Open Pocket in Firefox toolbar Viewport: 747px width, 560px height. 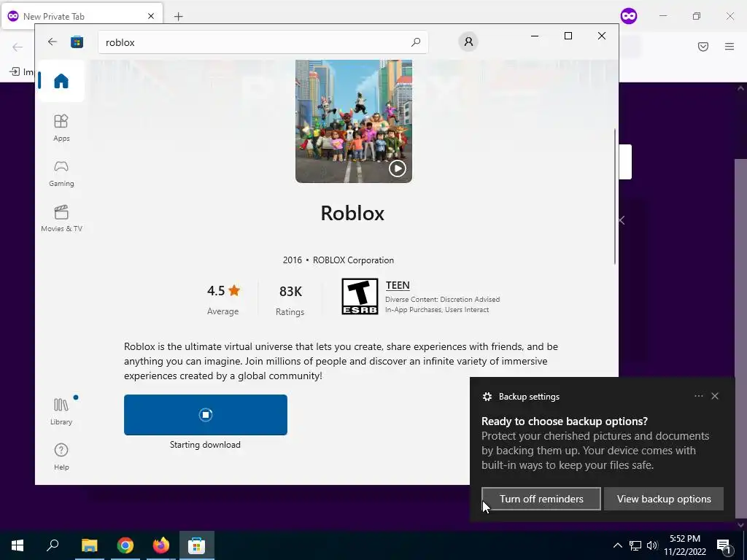click(703, 47)
